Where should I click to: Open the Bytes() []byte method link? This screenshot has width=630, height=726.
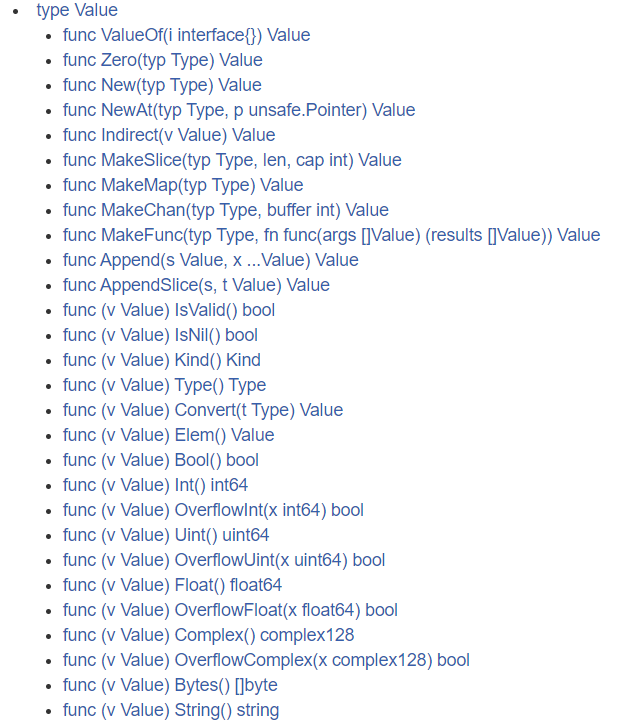click(x=170, y=685)
